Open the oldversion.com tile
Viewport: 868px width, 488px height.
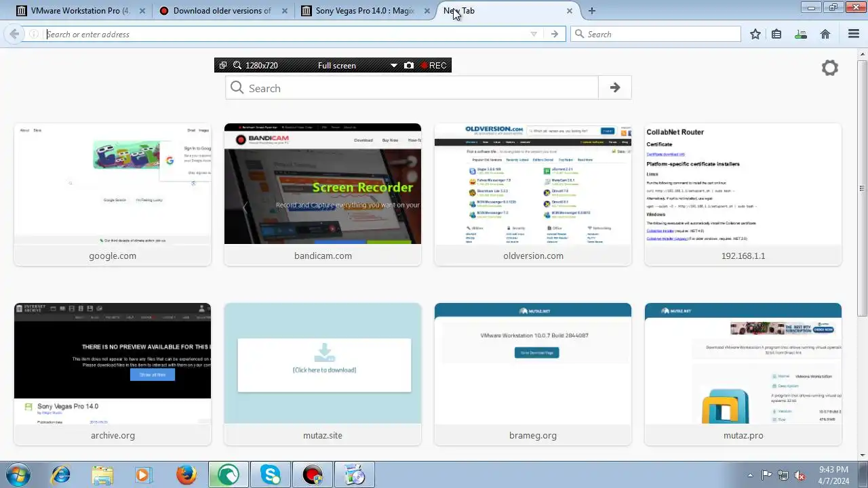tap(533, 195)
